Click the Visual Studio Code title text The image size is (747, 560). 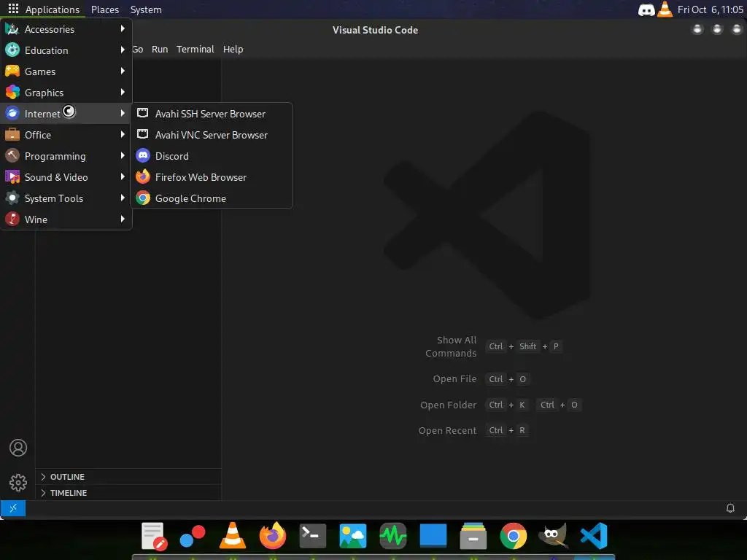point(375,30)
